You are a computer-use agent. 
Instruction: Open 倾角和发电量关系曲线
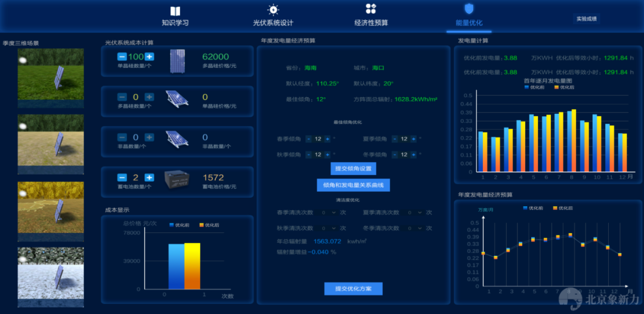pyautogui.click(x=353, y=185)
